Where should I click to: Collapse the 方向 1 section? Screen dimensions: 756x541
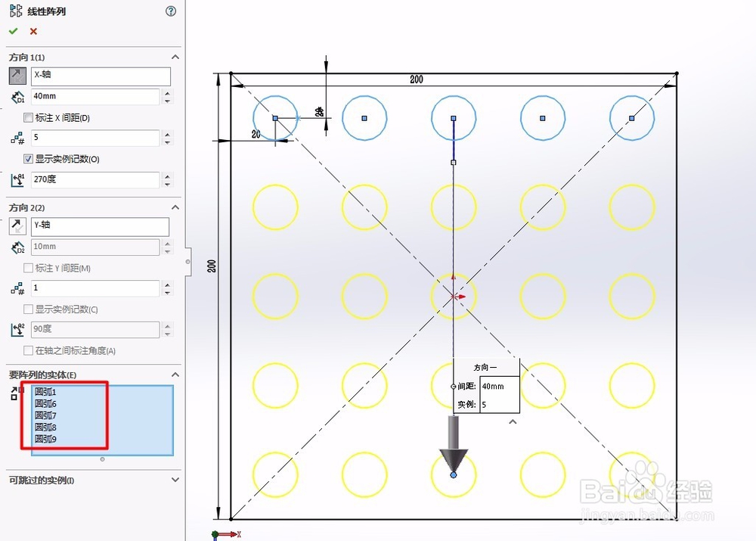point(175,57)
